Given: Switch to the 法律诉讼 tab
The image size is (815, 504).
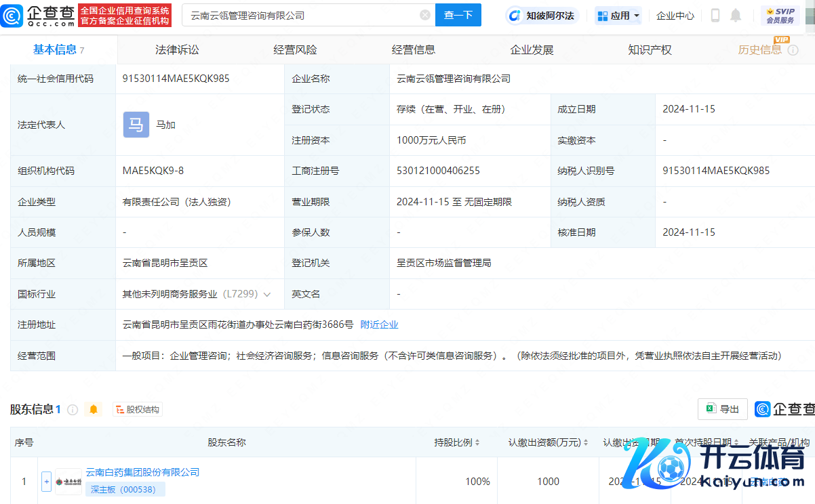Looking at the screenshot, I should pyautogui.click(x=177, y=49).
